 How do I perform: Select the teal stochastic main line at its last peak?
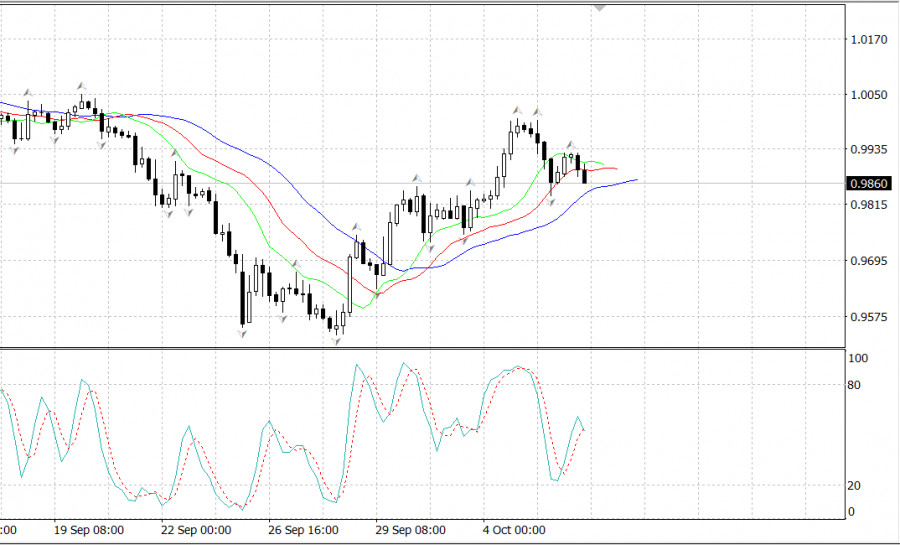[x=578, y=418]
